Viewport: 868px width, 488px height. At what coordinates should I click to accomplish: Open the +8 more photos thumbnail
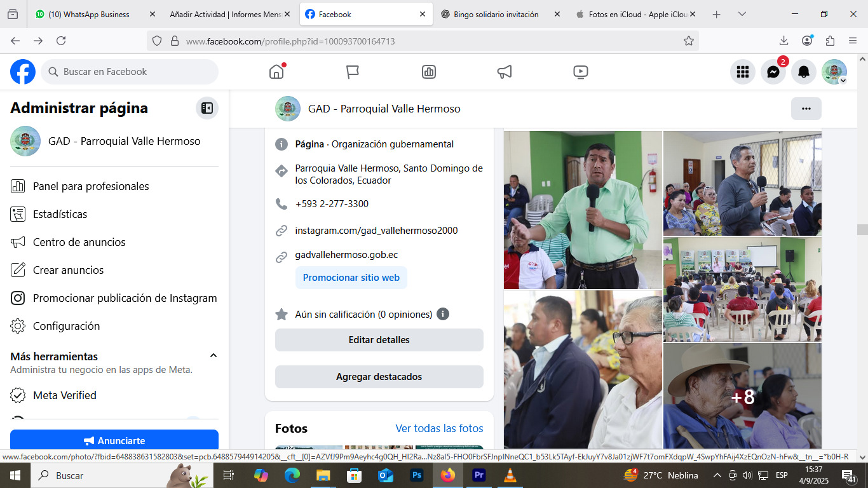tap(742, 396)
